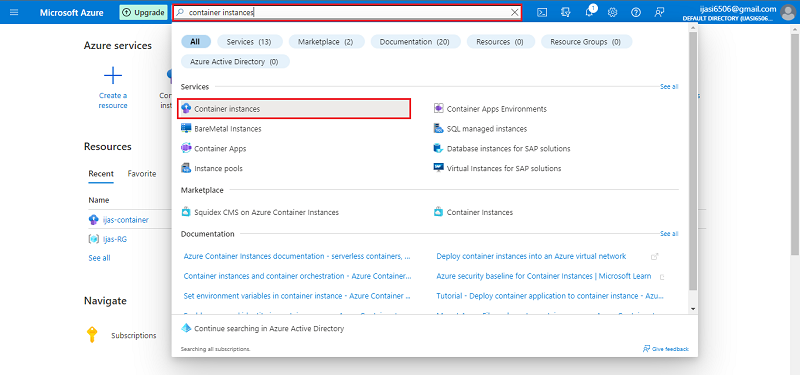Click the Create a resource plus icon

click(113, 76)
